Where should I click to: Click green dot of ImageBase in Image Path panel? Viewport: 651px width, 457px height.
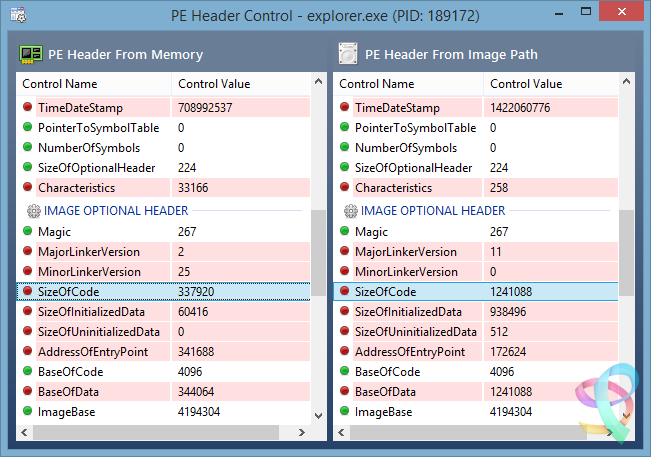[344, 411]
